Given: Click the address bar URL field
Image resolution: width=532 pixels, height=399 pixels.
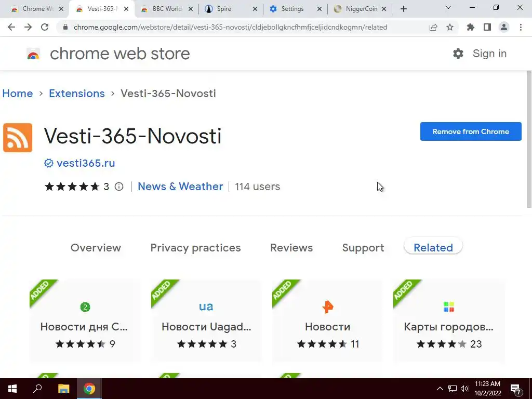Looking at the screenshot, I should 230,27.
